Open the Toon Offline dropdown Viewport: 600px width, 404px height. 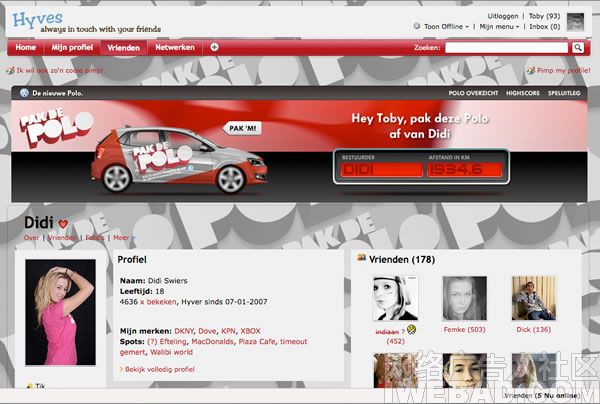click(x=446, y=26)
